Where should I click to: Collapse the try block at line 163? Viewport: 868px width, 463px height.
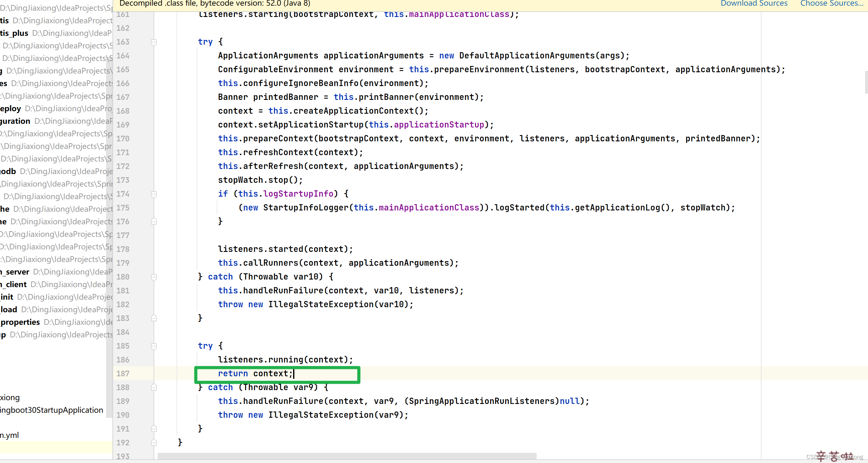tap(154, 42)
